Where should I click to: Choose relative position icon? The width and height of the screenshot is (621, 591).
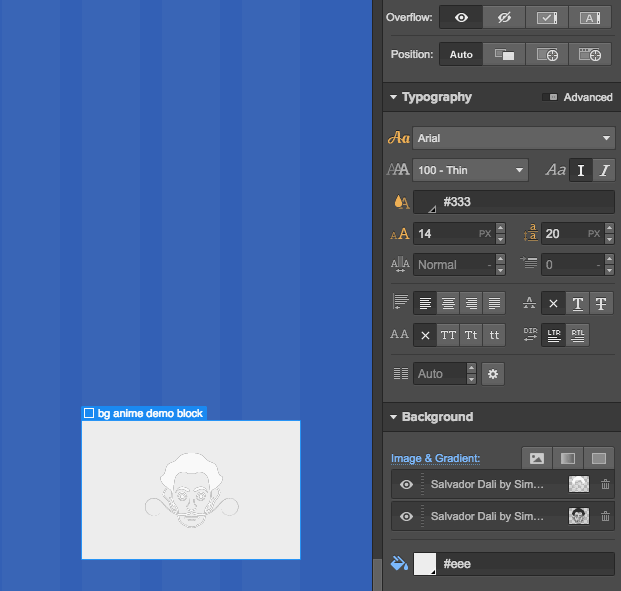pos(504,54)
